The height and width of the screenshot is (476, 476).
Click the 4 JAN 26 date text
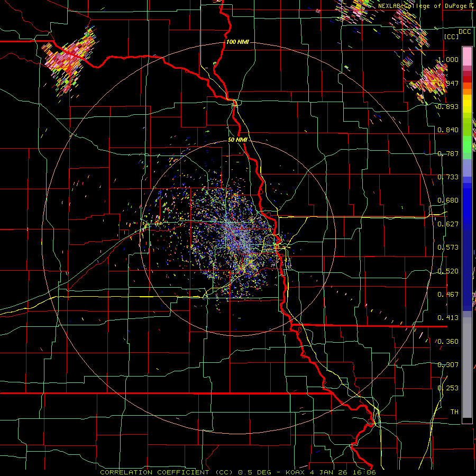(x=328, y=472)
